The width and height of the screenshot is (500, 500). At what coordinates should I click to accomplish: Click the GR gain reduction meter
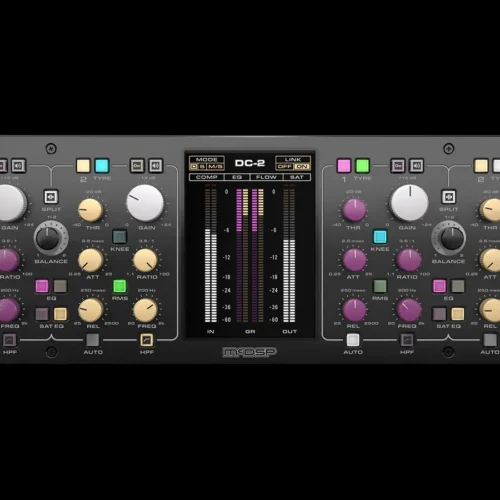click(250, 255)
